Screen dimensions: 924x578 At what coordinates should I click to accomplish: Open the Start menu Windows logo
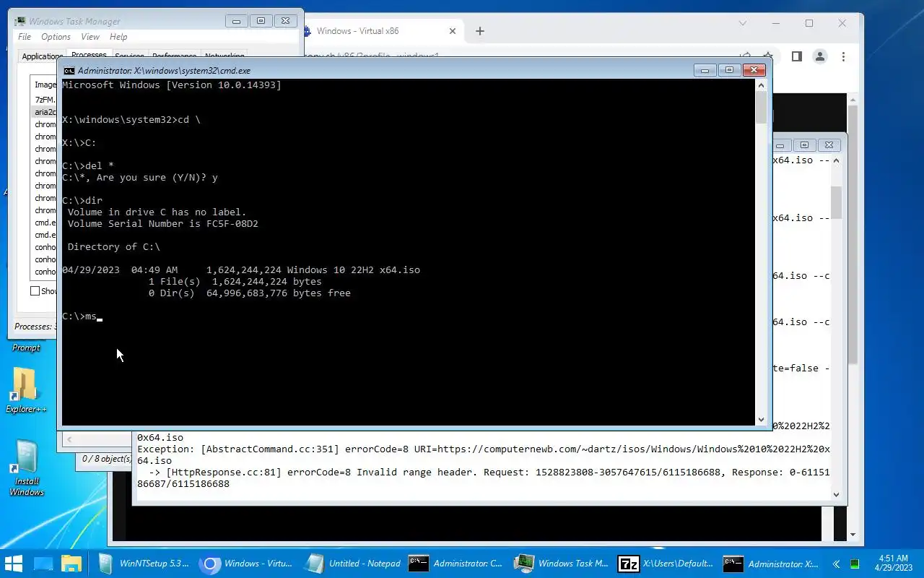14,564
